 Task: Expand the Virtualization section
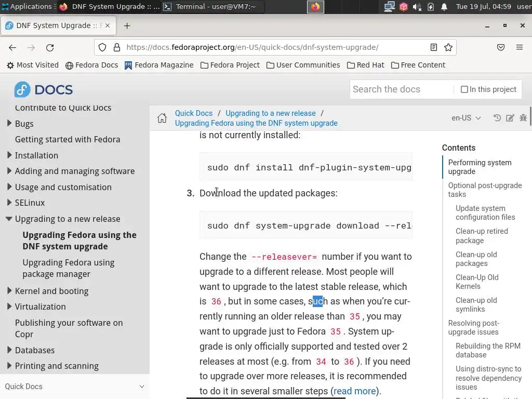[x=9, y=307]
